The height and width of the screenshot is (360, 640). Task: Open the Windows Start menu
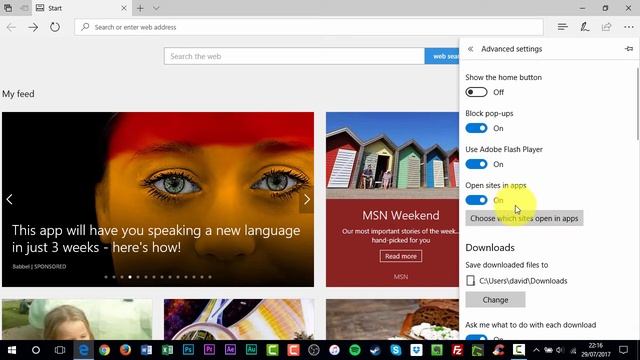click(12, 350)
